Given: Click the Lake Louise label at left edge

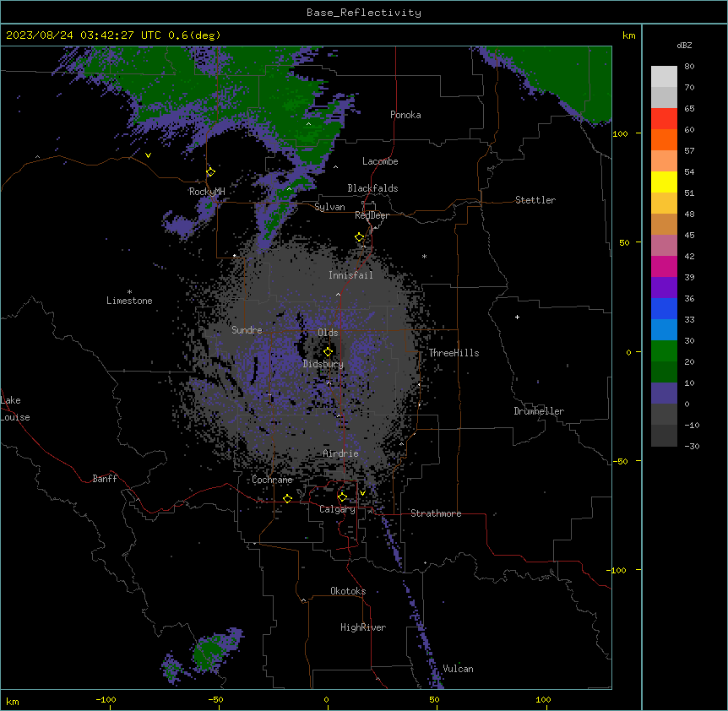Looking at the screenshot, I should 15,409.
